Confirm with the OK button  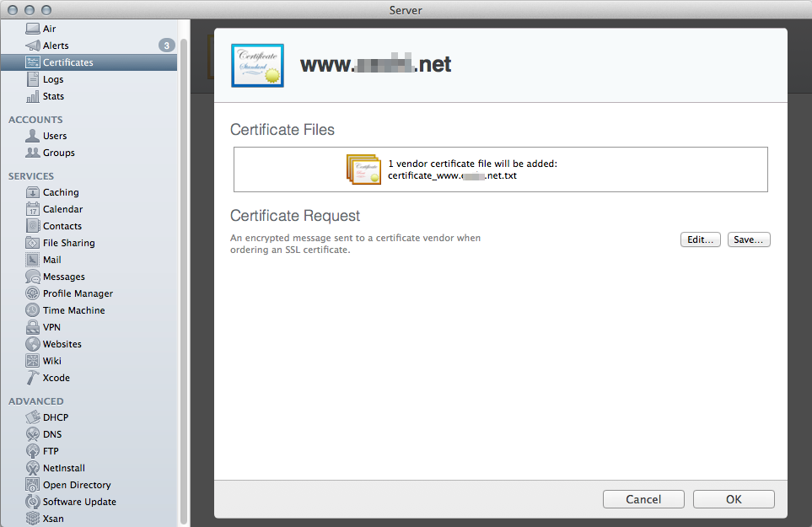tap(734, 499)
